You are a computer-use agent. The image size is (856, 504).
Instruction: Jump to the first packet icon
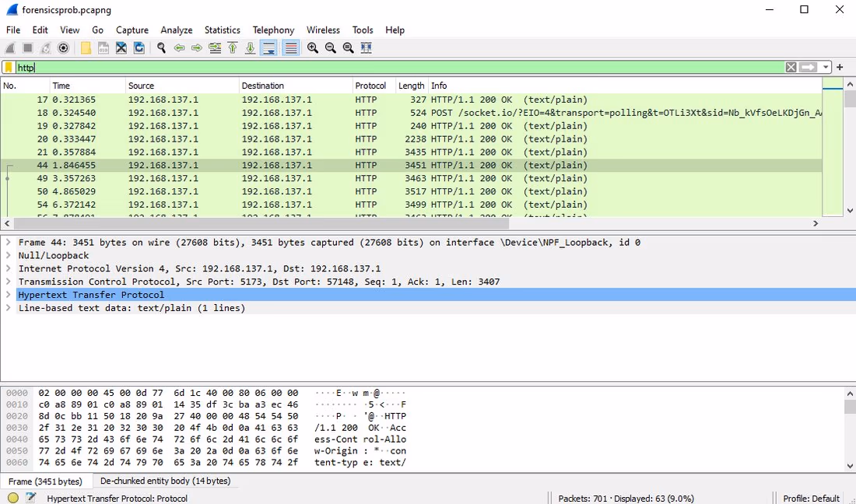233,48
